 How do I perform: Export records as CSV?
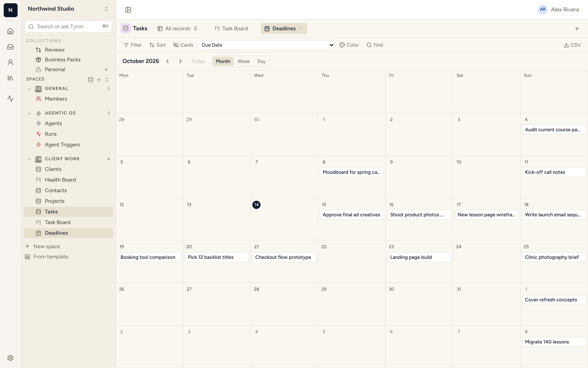(x=572, y=45)
